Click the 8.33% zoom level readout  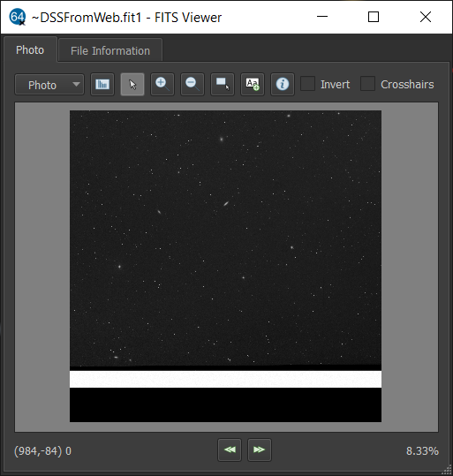[x=422, y=450]
